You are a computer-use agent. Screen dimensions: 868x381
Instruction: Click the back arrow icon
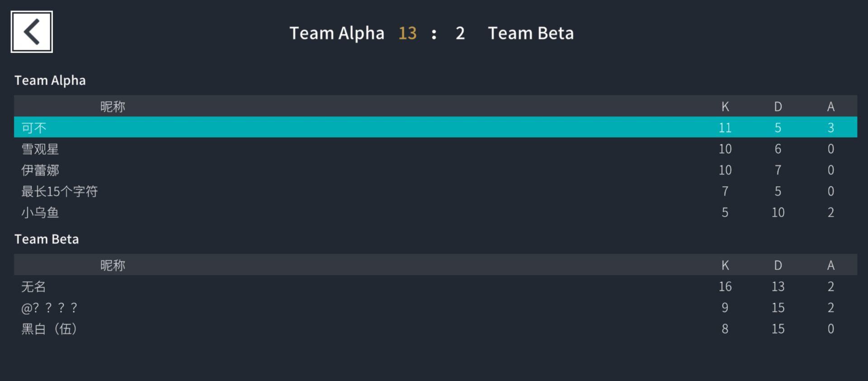[x=32, y=32]
